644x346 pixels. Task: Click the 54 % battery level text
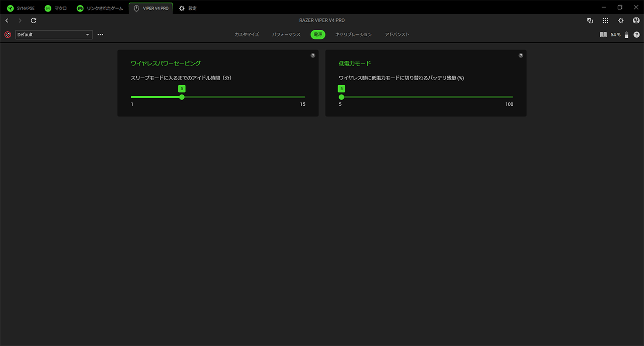tap(615, 35)
